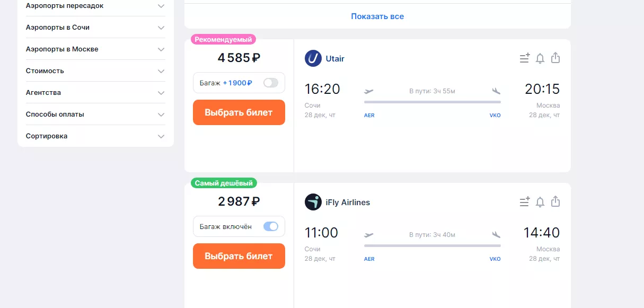Screen dimensions: 644x308
Task: Select the iFly ticket for 2987₽
Action: 239,256
